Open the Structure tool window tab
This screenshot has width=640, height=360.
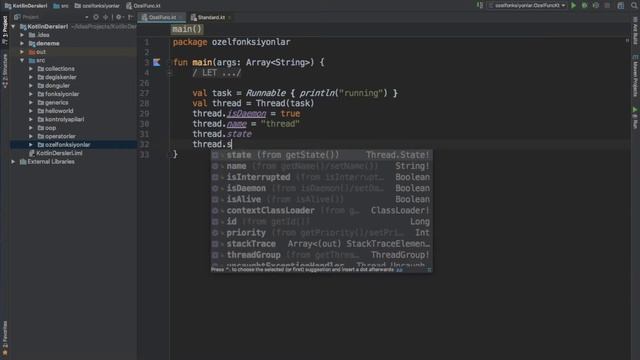(5, 70)
